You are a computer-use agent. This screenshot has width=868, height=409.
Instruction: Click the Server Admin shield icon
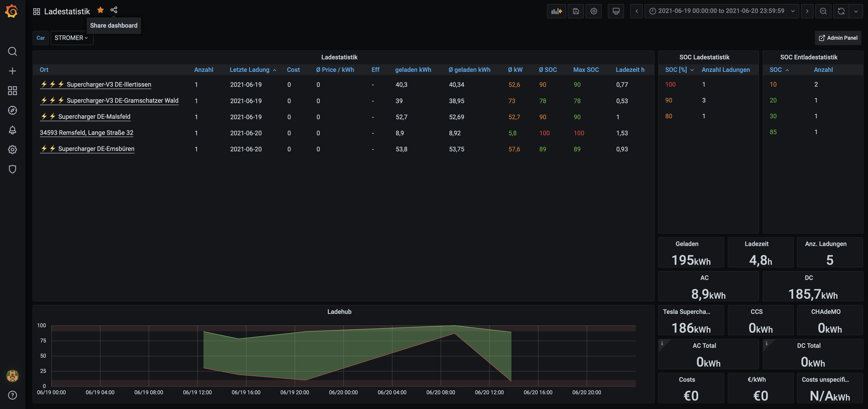click(13, 169)
